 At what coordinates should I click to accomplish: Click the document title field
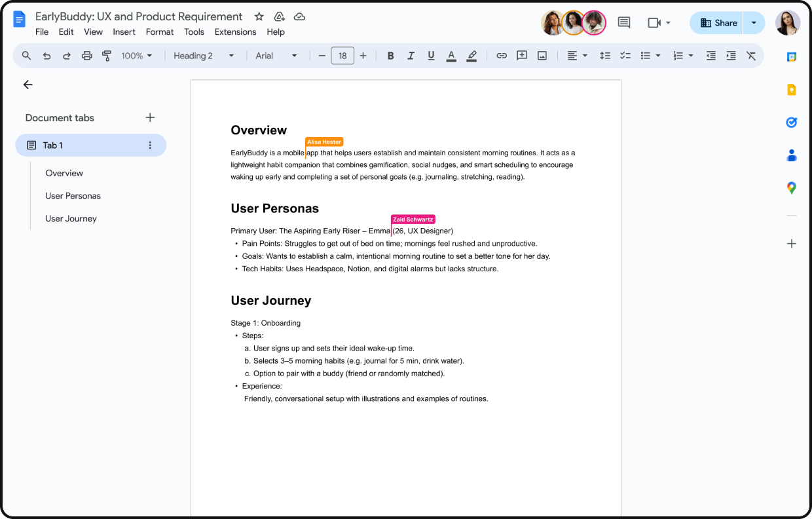[x=139, y=16]
